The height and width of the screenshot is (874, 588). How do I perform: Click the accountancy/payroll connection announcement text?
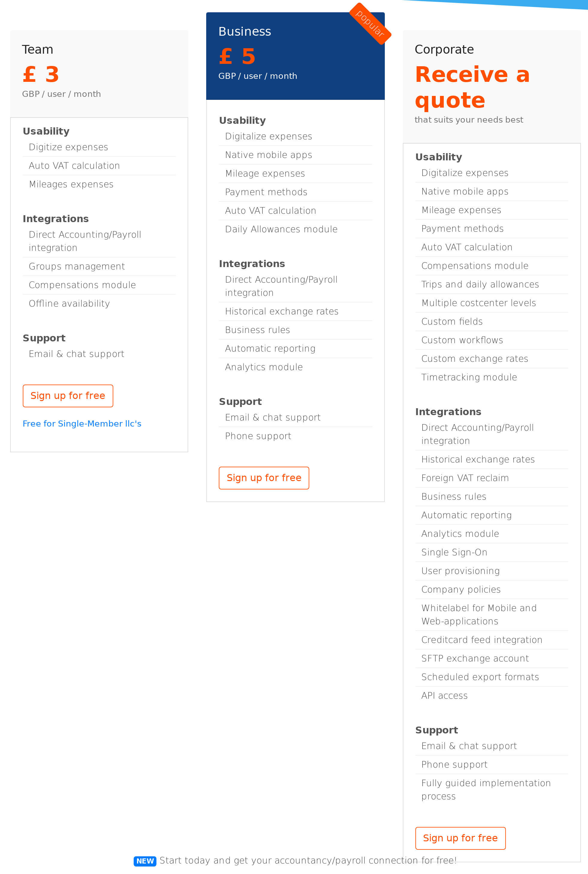pos(308,861)
